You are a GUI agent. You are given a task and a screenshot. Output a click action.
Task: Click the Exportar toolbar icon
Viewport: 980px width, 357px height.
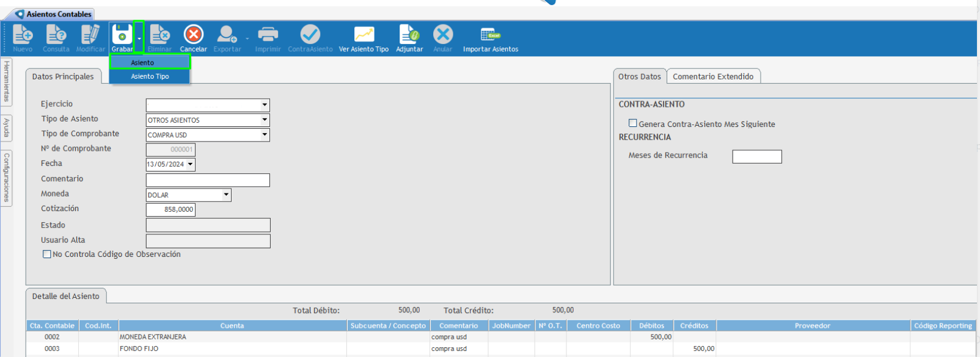[x=227, y=34]
